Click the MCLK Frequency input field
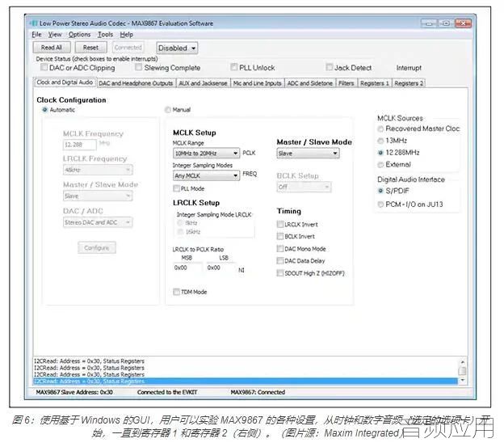 pos(80,145)
